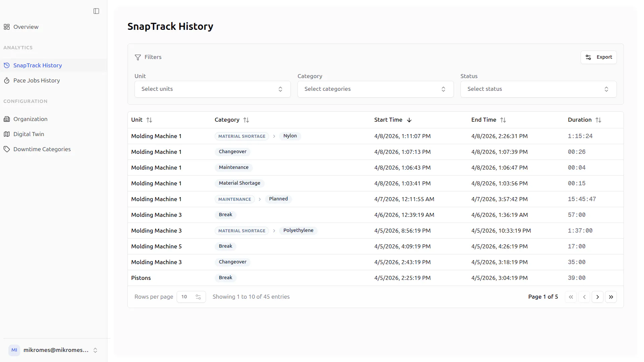
Task: Click Break badge at 12:39:19 AM row
Action: point(225,215)
